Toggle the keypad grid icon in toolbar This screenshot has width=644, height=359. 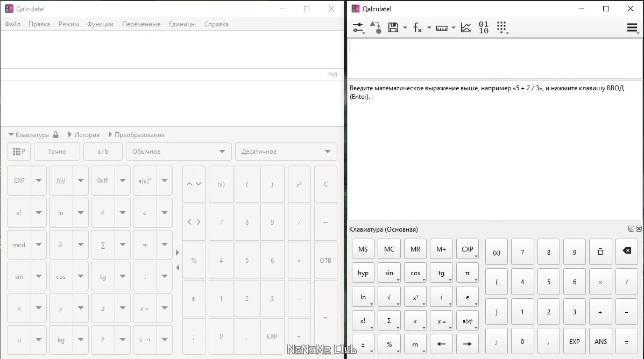coord(501,27)
